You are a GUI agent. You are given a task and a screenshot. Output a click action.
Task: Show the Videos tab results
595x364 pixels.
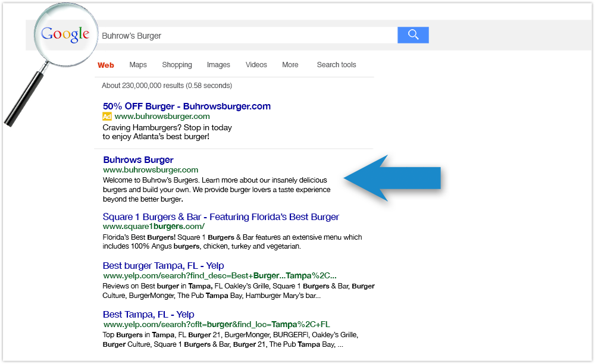256,65
